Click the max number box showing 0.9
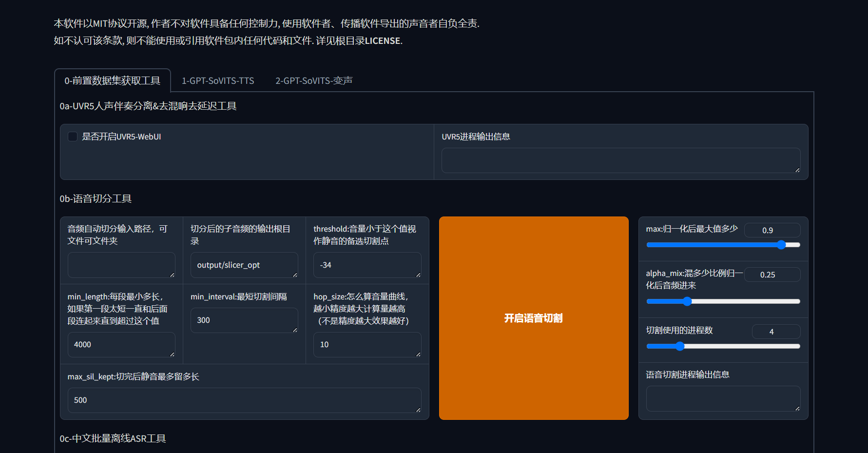Image resolution: width=868 pixels, height=453 pixels. click(x=772, y=230)
